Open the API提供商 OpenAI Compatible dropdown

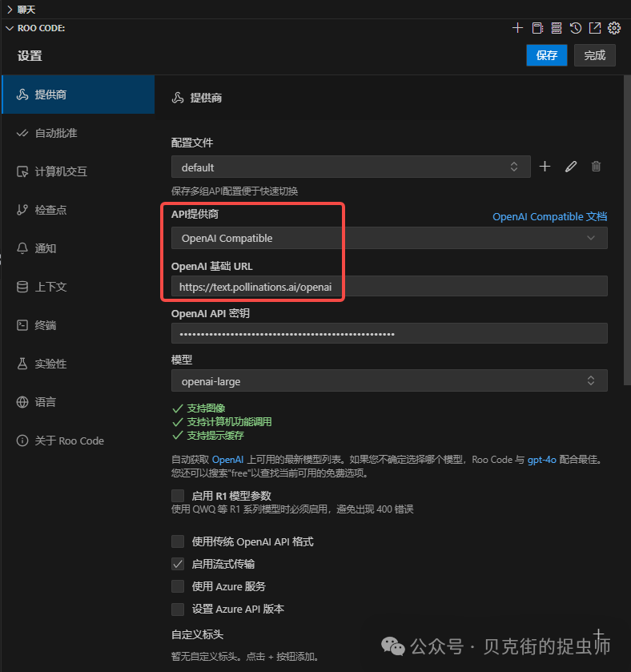[389, 238]
